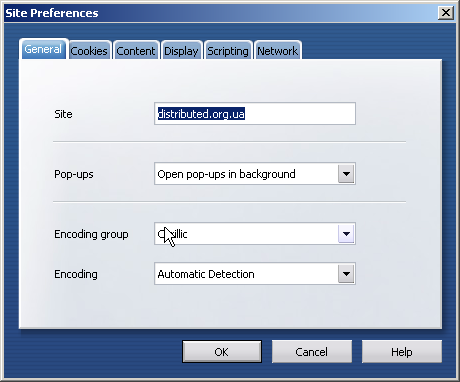Go to the Network tab

(x=278, y=51)
